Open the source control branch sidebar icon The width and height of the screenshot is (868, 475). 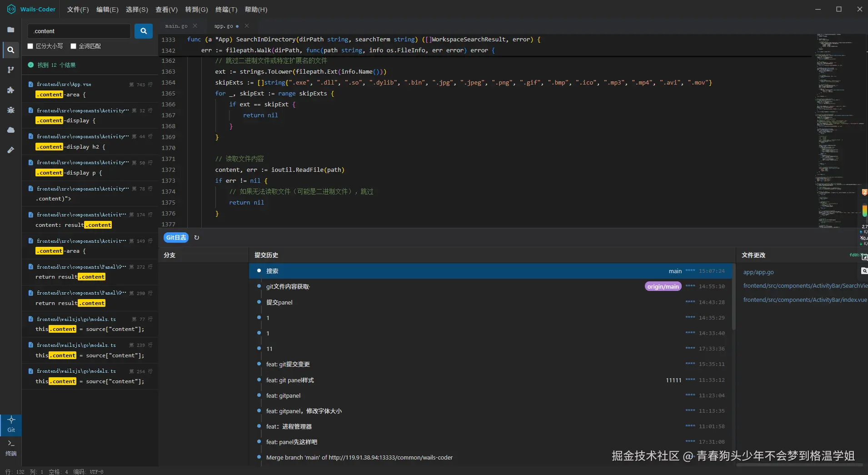(11, 70)
